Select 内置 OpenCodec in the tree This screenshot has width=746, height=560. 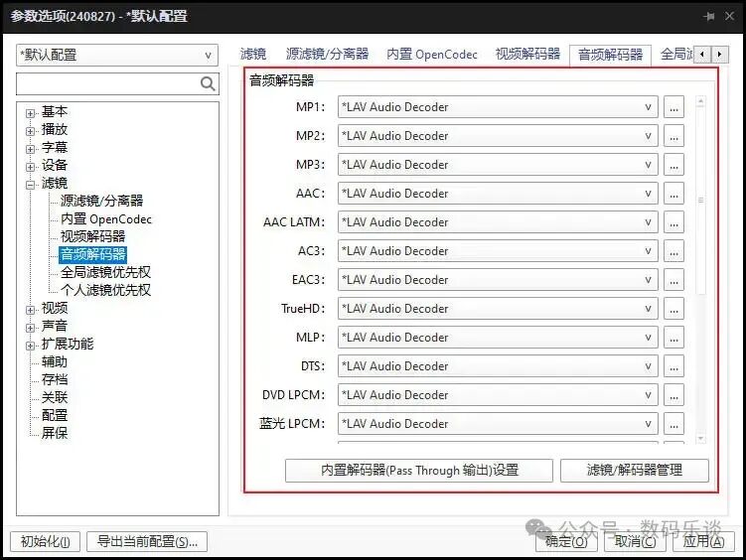click(106, 218)
